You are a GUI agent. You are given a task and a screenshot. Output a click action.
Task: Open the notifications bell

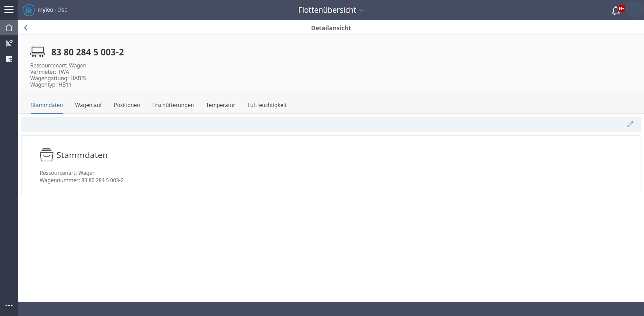pos(616,11)
